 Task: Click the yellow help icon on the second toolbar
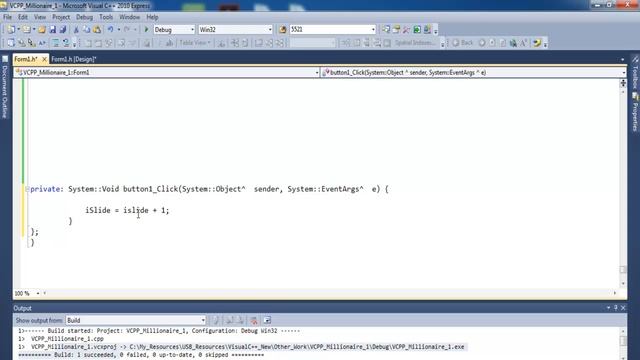[537, 43]
